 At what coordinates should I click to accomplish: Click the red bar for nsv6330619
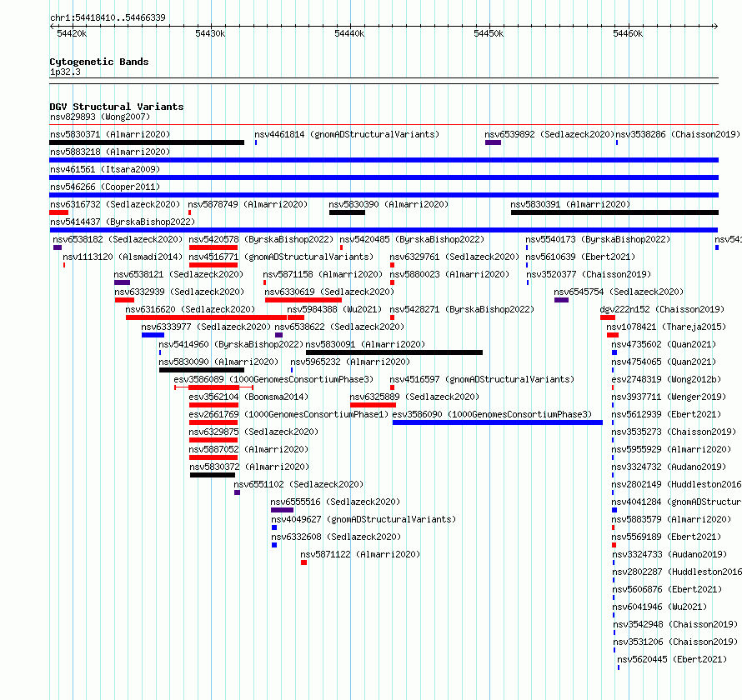[x=303, y=300]
